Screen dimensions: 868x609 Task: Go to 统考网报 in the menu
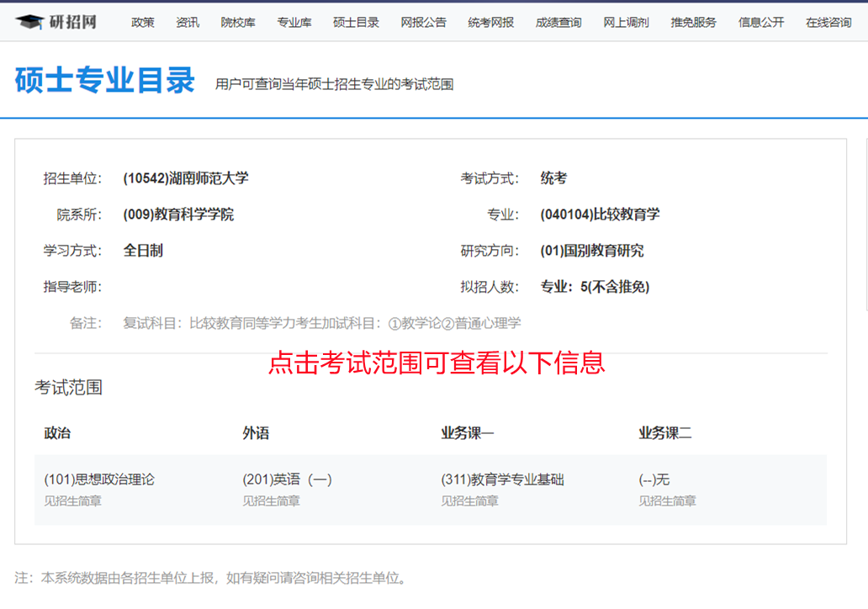pyautogui.click(x=490, y=23)
